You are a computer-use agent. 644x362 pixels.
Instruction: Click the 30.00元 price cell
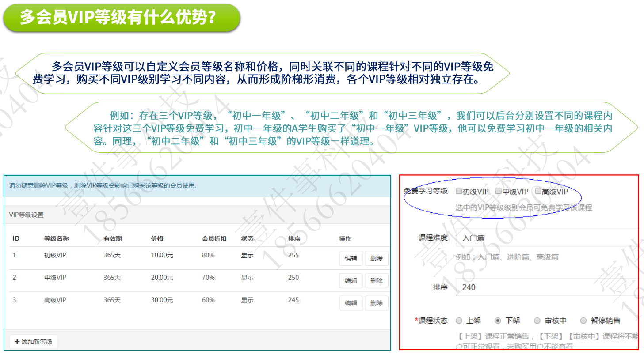click(x=162, y=300)
